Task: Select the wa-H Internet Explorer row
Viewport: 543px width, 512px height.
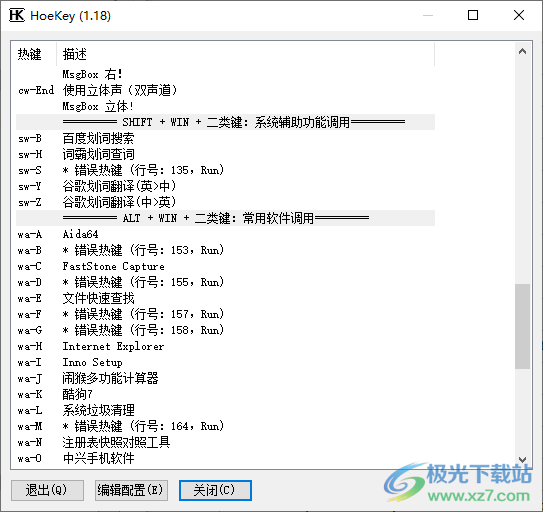Action: pos(225,346)
